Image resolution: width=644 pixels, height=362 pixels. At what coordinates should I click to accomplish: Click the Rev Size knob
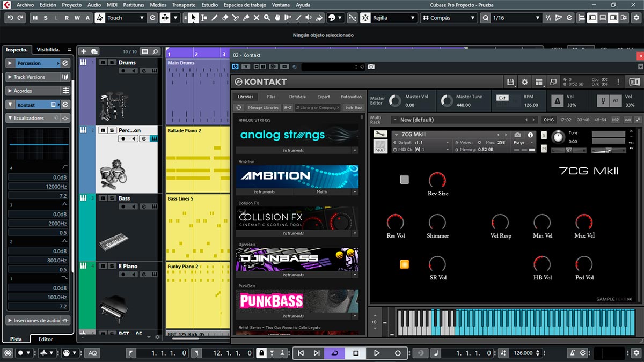437,180
